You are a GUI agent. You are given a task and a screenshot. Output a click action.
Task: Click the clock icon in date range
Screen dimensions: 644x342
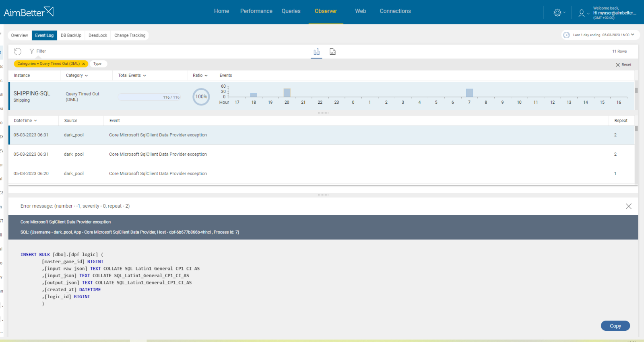pos(566,35)
